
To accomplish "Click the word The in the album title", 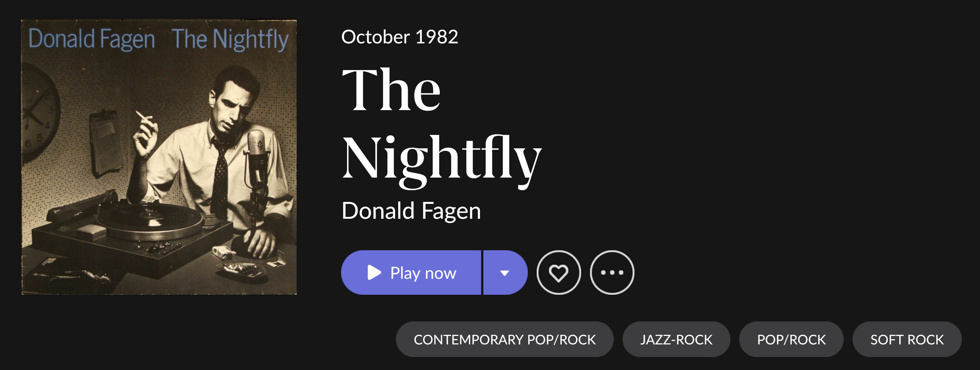I will (391, 89).
